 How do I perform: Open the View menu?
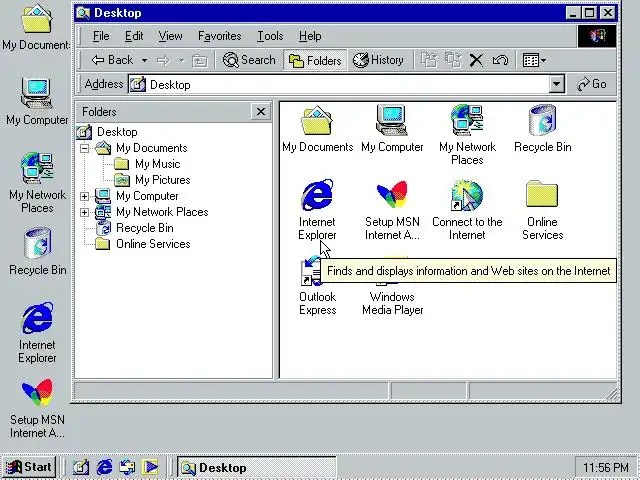tap(170, 36)
